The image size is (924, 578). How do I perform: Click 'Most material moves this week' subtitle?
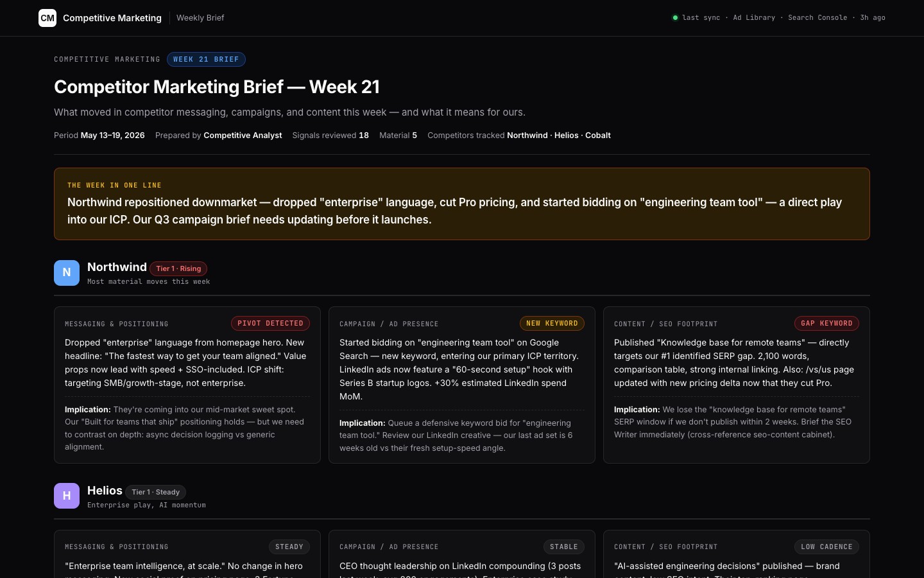click(148, 282)
